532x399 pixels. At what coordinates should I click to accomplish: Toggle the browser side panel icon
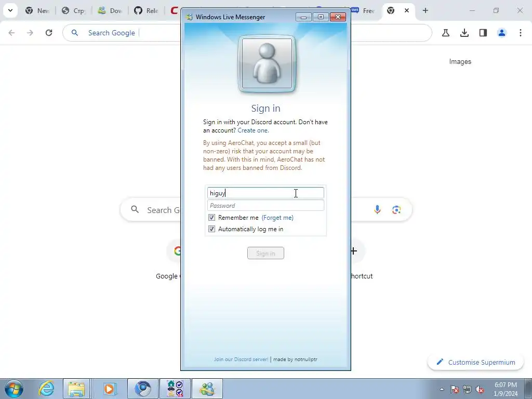coord(483,33)
